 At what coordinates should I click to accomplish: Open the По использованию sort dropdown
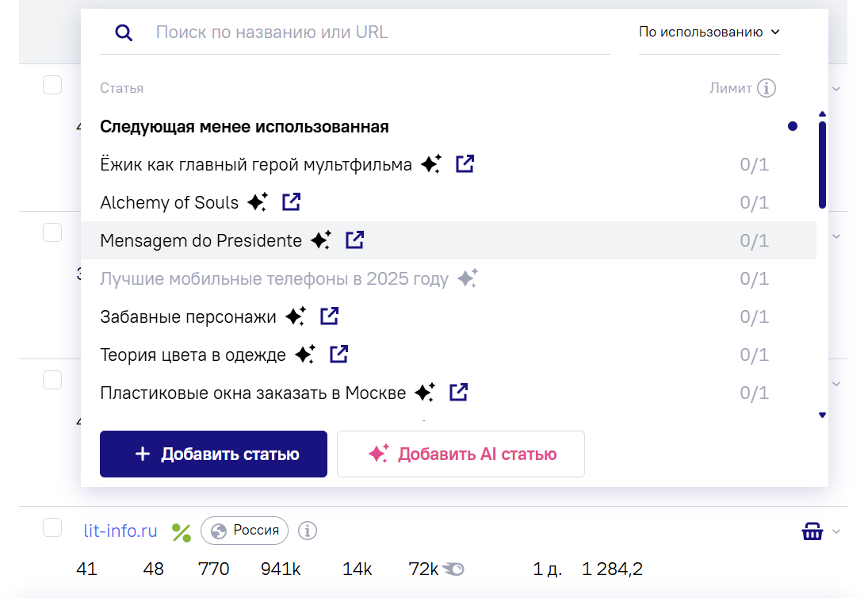(x=709, y=33)
